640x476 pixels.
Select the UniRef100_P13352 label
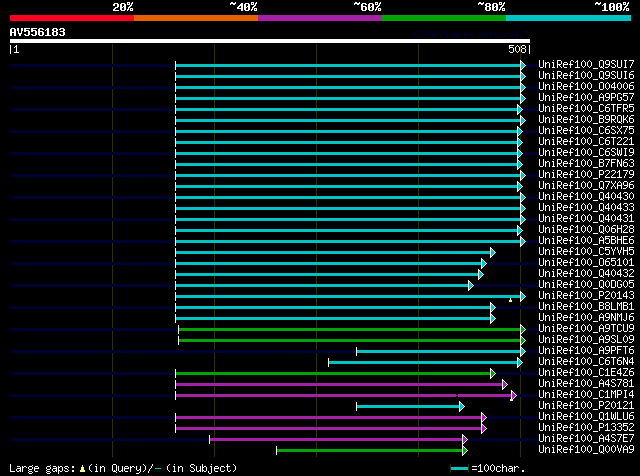pos(586,428)
